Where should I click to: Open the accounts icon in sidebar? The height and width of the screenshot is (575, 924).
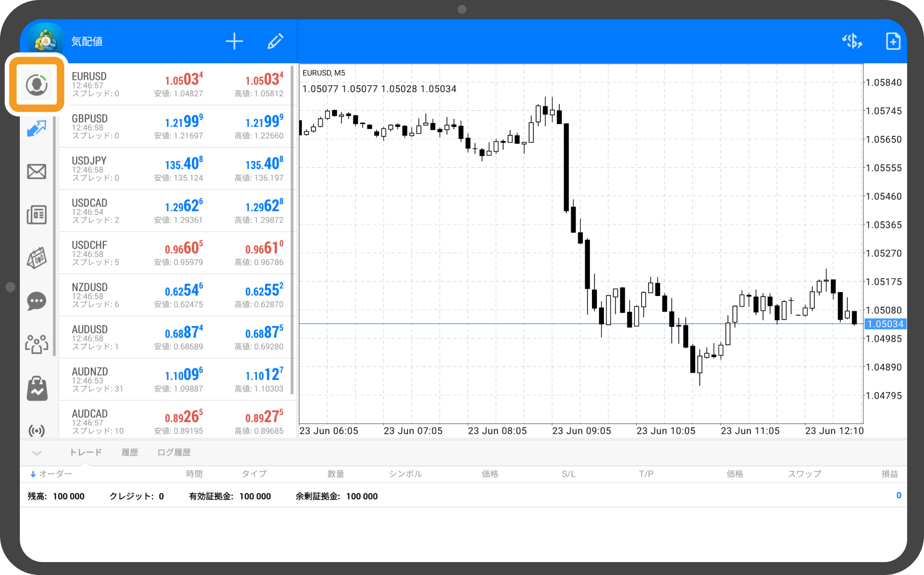click(36, 85)
